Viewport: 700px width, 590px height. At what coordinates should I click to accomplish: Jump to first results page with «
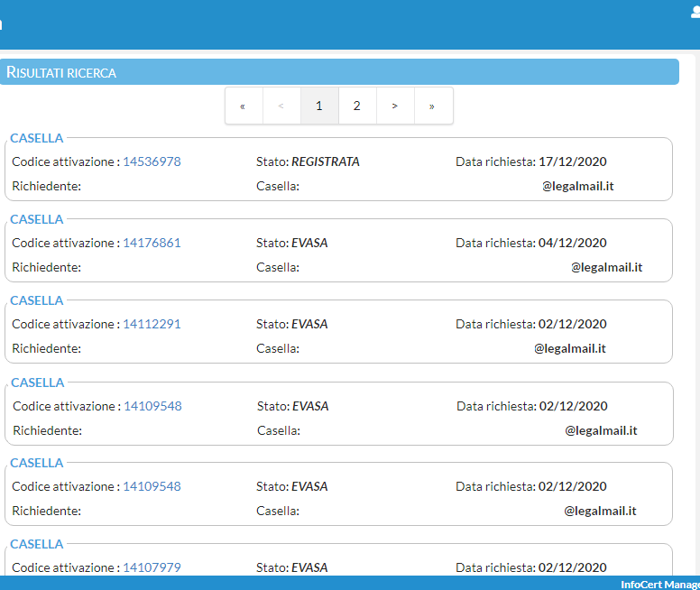pos(243,106)
